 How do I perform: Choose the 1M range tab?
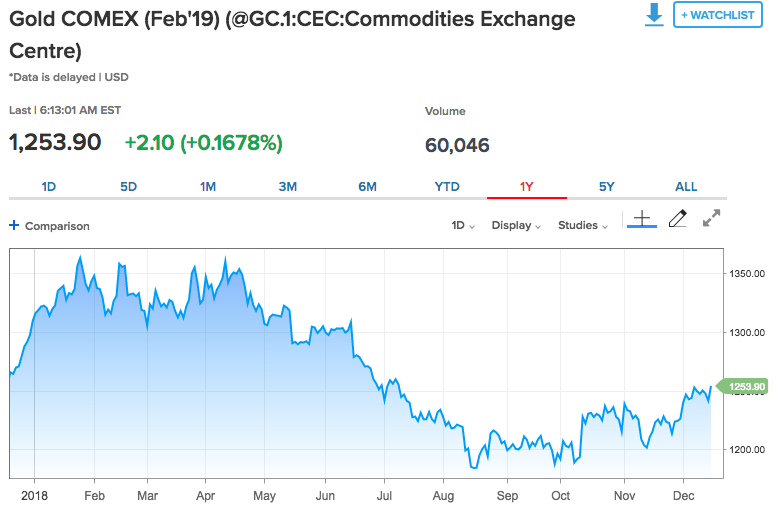tap(208, 187)
